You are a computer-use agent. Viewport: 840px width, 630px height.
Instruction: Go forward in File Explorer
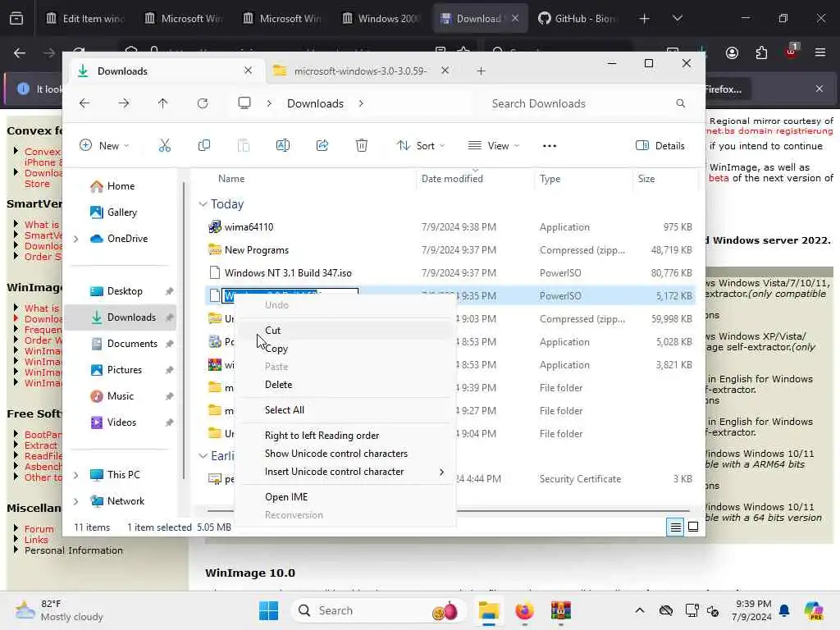(x=124, y=103)
